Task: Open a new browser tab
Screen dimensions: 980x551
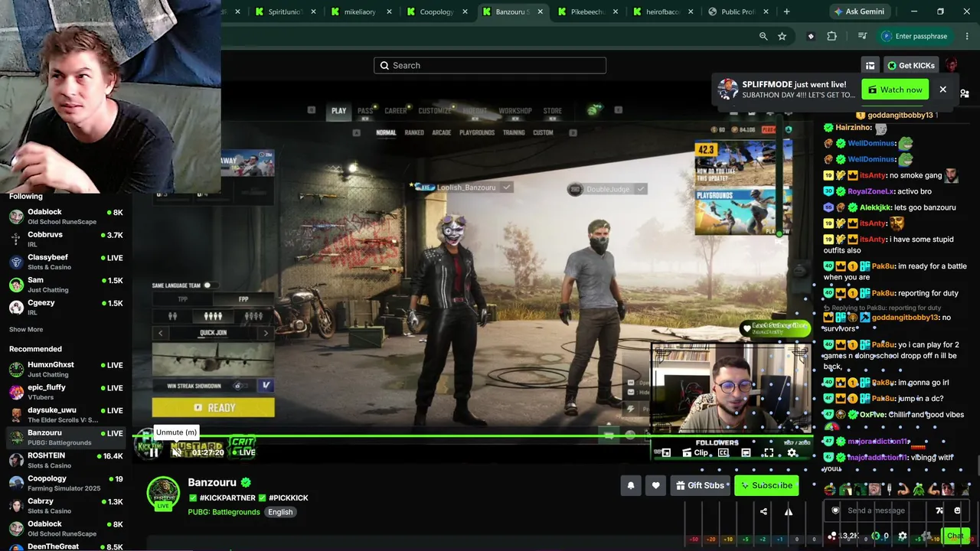Action: pos(786,11)
